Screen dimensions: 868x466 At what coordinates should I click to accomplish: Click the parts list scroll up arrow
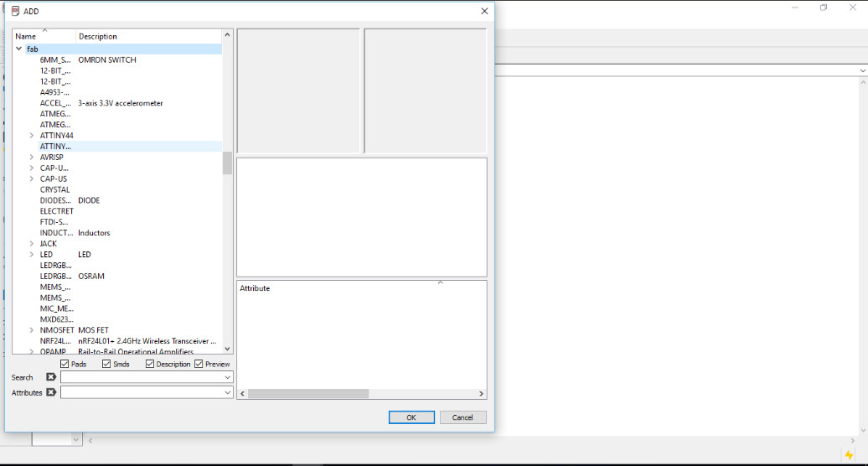click(227, 34)
